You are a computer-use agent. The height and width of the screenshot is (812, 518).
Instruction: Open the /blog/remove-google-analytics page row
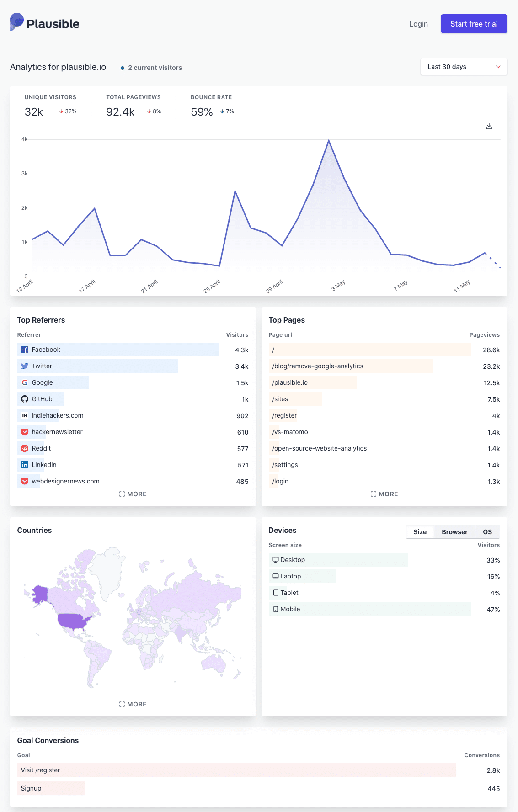[318, 366]
